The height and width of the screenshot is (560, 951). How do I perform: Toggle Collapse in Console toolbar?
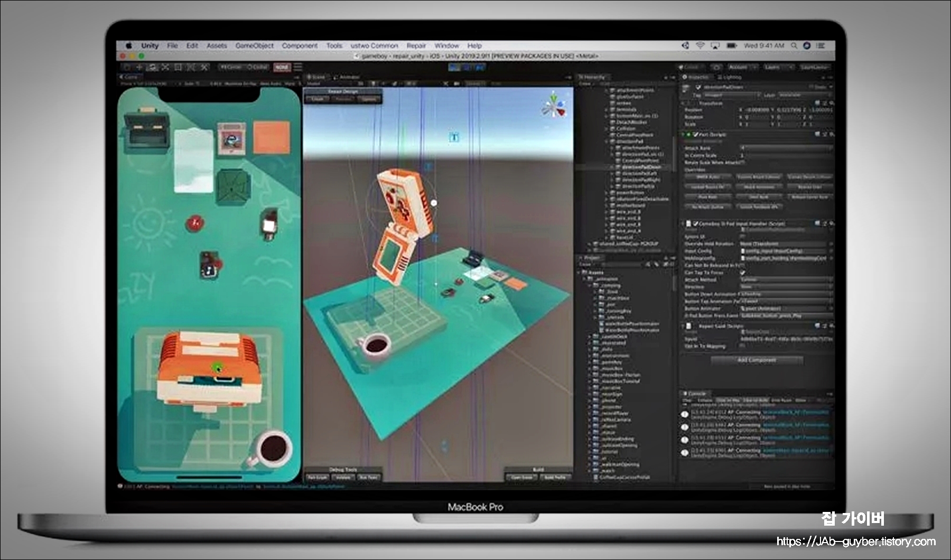705,400
